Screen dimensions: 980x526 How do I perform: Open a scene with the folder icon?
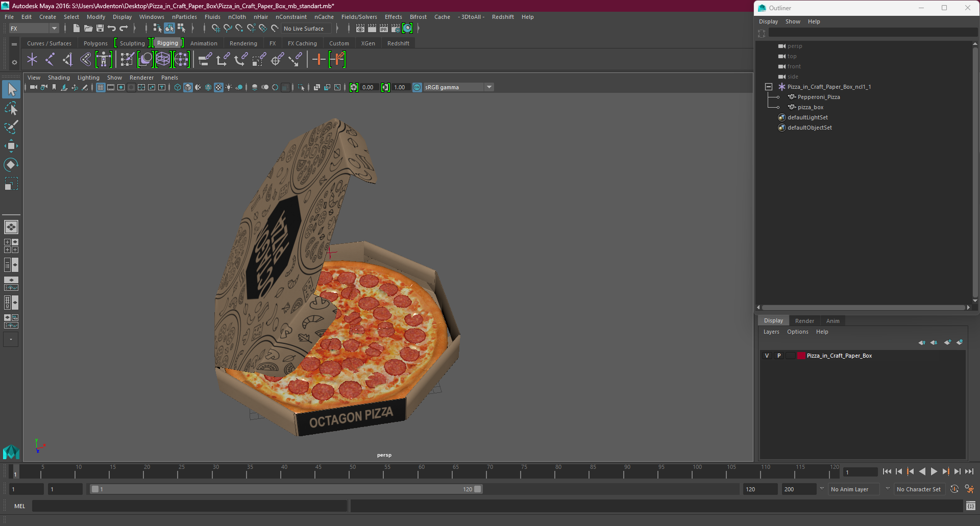click(88, 29)
